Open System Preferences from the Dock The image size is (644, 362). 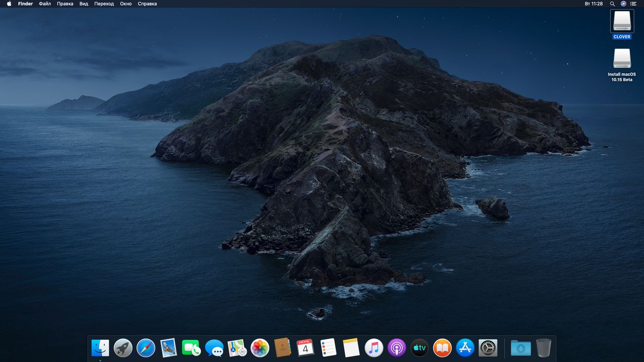(x=488, y=348)
